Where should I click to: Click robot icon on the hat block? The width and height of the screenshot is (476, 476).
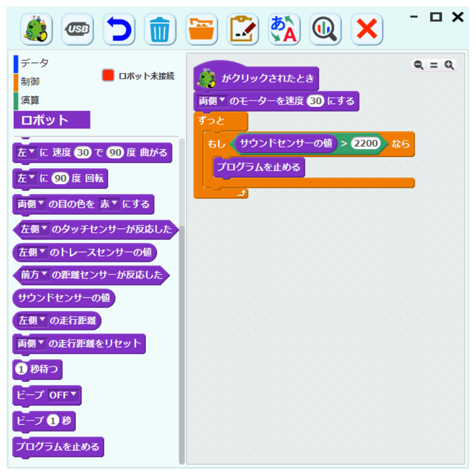pyautogui.click(x=207, y=79)
